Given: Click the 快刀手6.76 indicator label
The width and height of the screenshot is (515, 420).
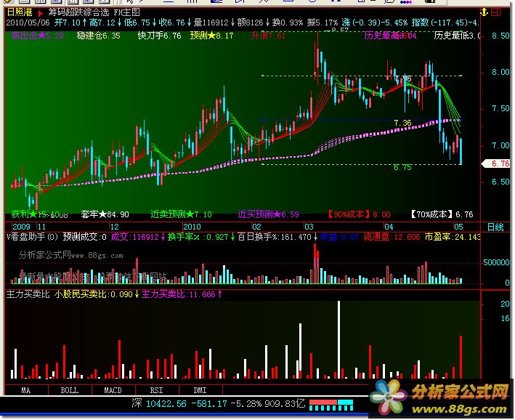Looking at the screenshot, I should (x=159, y=36).
